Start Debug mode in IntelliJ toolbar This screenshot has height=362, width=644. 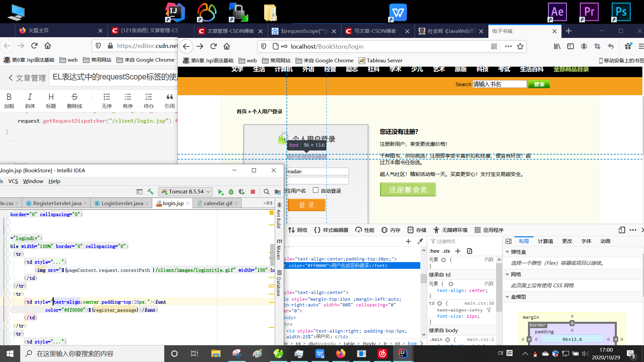[231, 191]
